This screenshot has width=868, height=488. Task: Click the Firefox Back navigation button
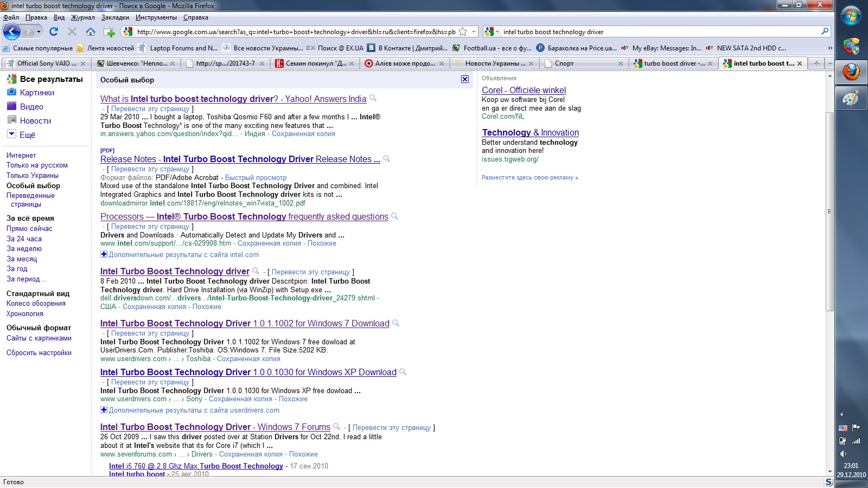click(12, 31)
